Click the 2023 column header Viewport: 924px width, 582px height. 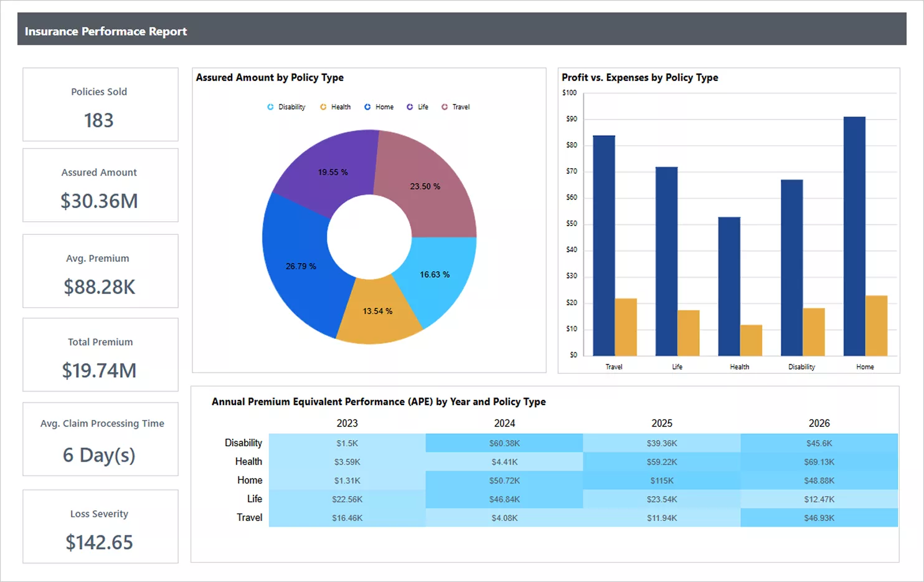point(347,423)
